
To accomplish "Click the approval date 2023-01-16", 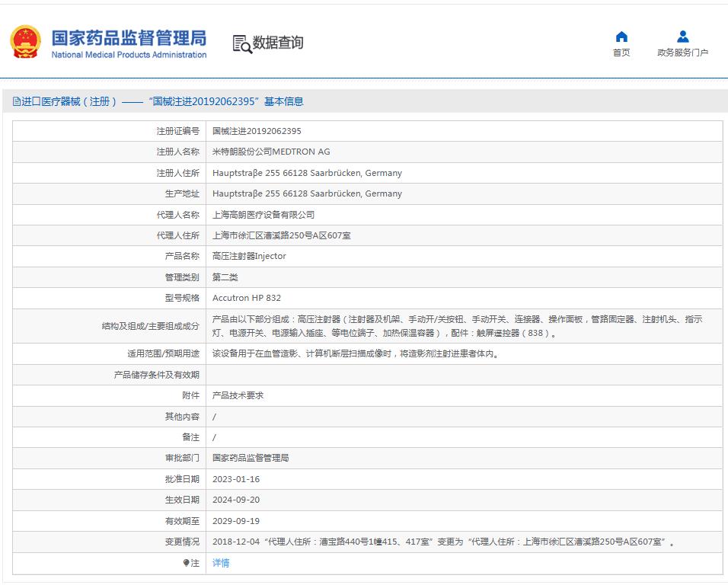I will pyautogui.click(x=236, y=479).
